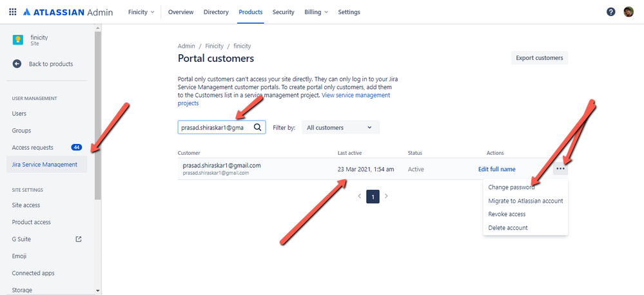Expand the Finicity organization dropdown

141,12
